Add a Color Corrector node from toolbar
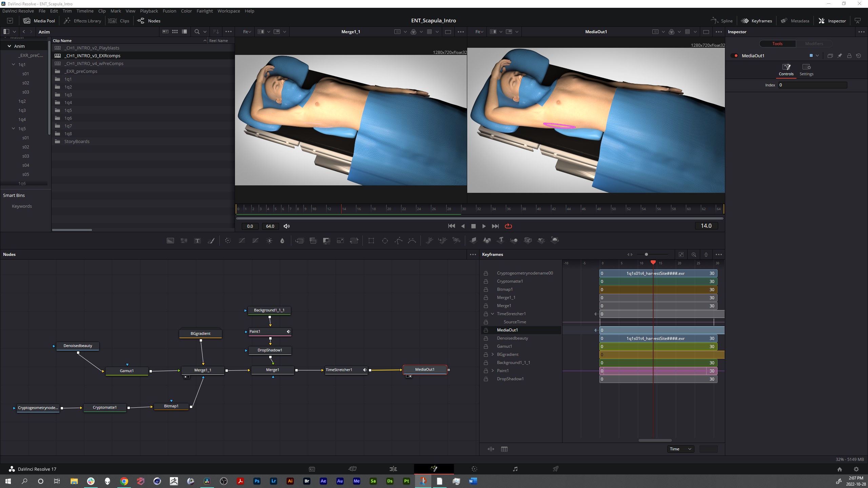Viewport: 868px width, 488px height. coord(228,241)
